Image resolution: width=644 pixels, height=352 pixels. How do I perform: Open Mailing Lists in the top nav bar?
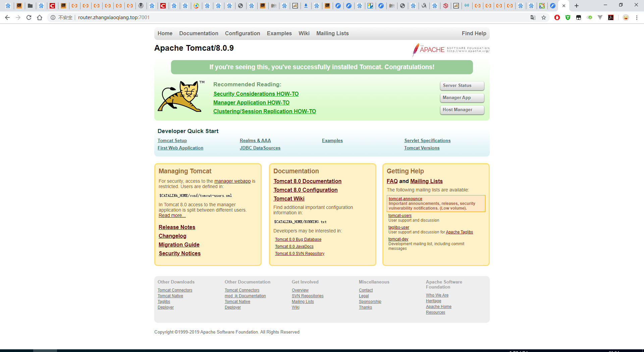click(332, 34)
